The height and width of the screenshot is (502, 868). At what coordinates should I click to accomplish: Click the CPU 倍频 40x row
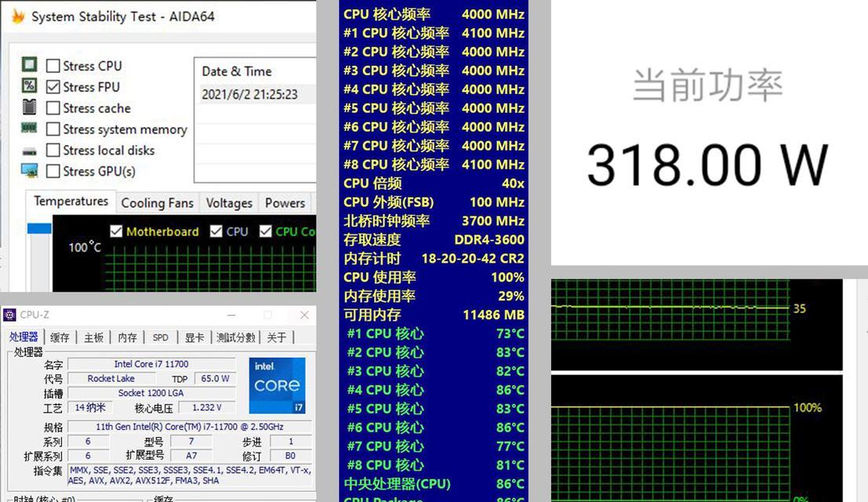click(x=434, y=184)
